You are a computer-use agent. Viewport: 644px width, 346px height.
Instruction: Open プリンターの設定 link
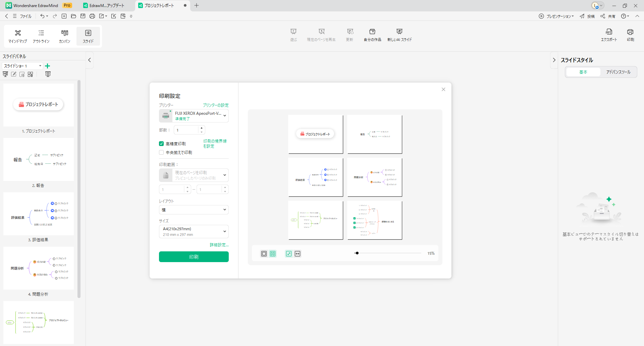coord(215,105)
